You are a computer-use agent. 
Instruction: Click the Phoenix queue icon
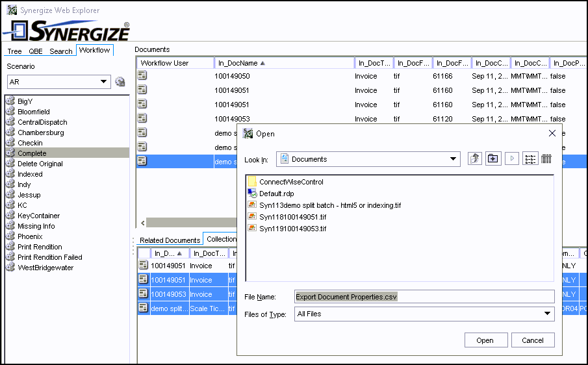[x=10, y=236]
